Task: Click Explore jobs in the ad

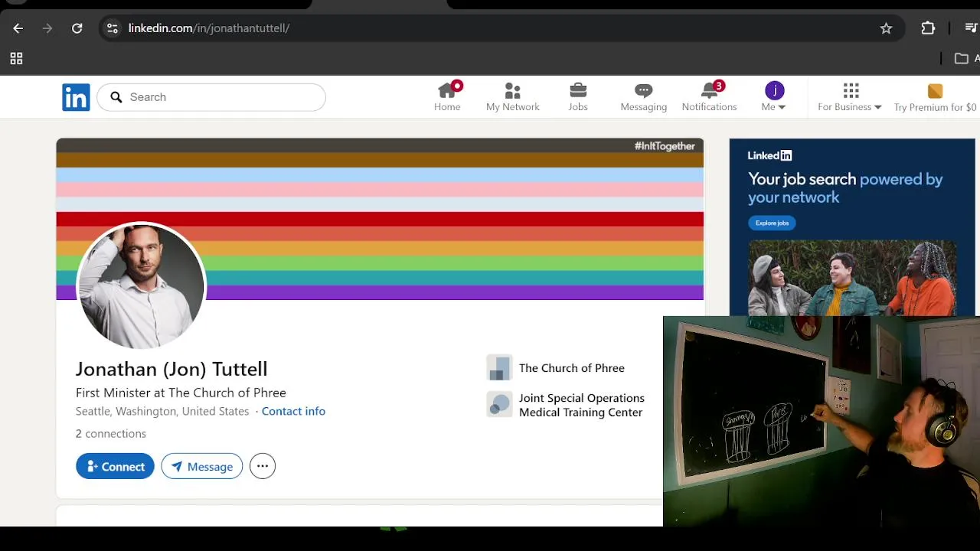Action: tap(772, 223)
